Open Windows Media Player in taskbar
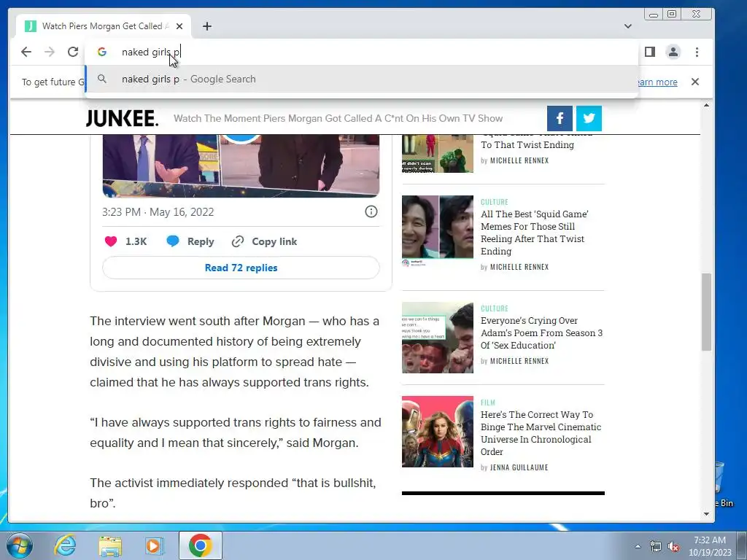Screen dimensions: 747x560 154,545
